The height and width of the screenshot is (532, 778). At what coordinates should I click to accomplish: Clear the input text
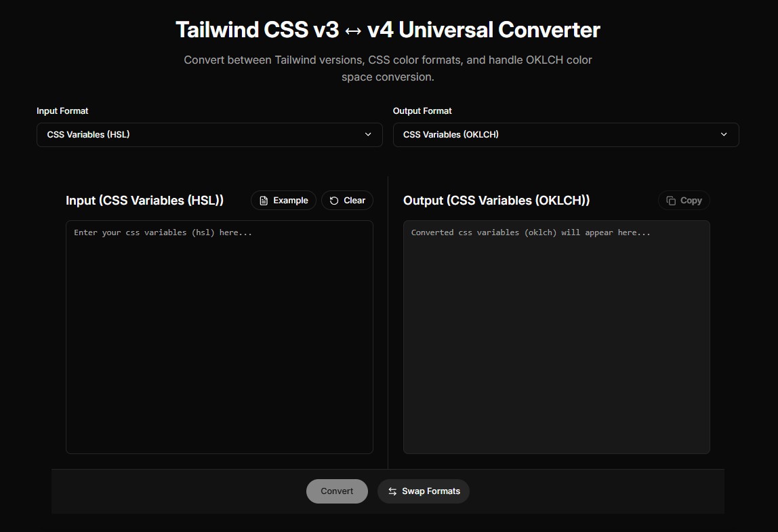pos(347,201)
